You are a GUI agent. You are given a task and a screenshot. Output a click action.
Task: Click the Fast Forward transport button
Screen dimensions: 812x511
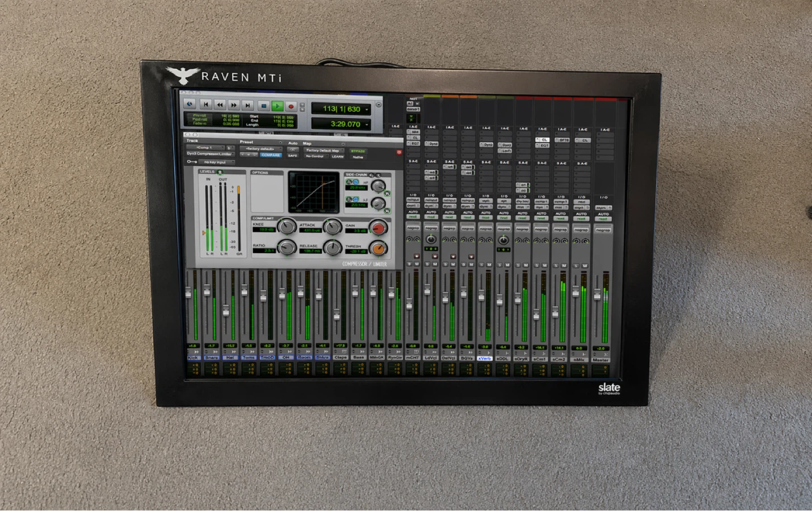(234, 105)
